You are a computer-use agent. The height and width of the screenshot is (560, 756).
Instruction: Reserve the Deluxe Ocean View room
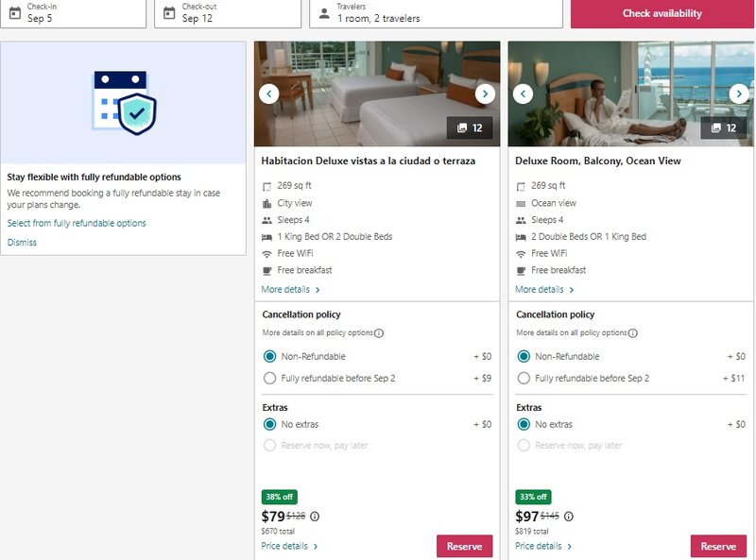[718, 546]
